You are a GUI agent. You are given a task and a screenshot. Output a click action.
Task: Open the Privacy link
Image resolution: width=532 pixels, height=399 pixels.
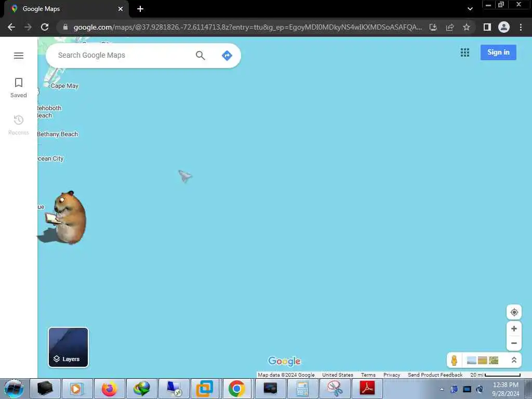pos(392,375)
